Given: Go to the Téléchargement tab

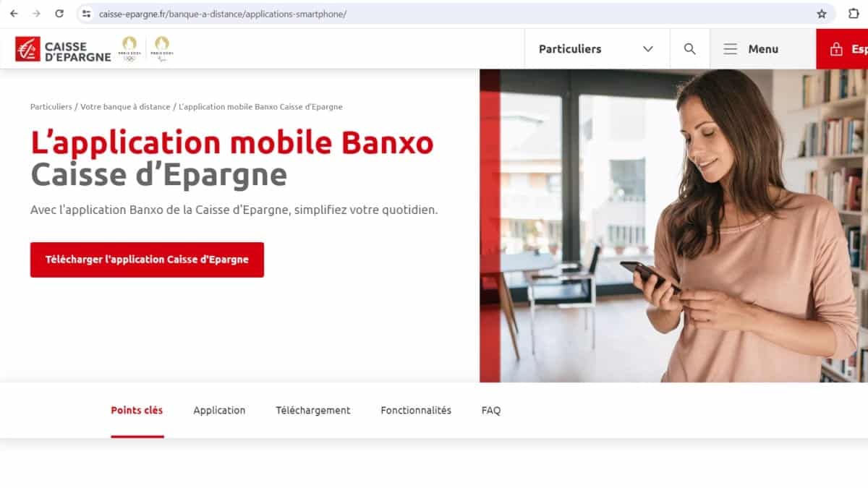Looking at the screenshot, I should coord(312,410).
